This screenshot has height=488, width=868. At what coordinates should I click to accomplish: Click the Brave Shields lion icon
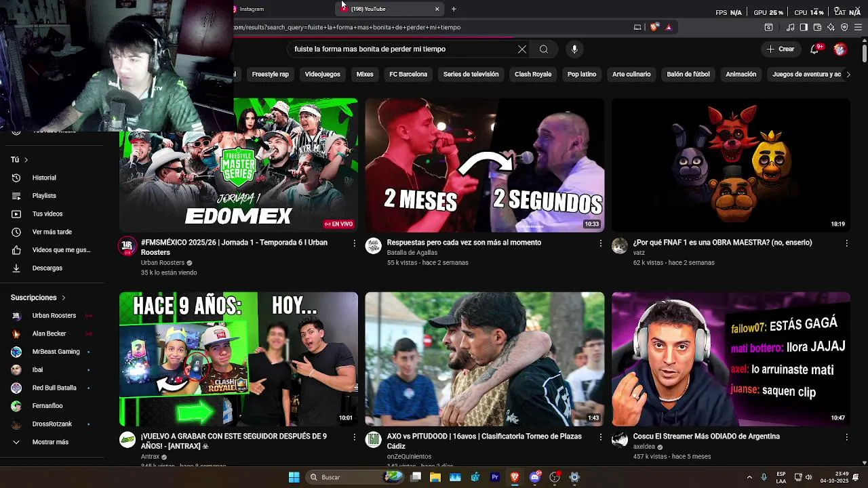654,27
